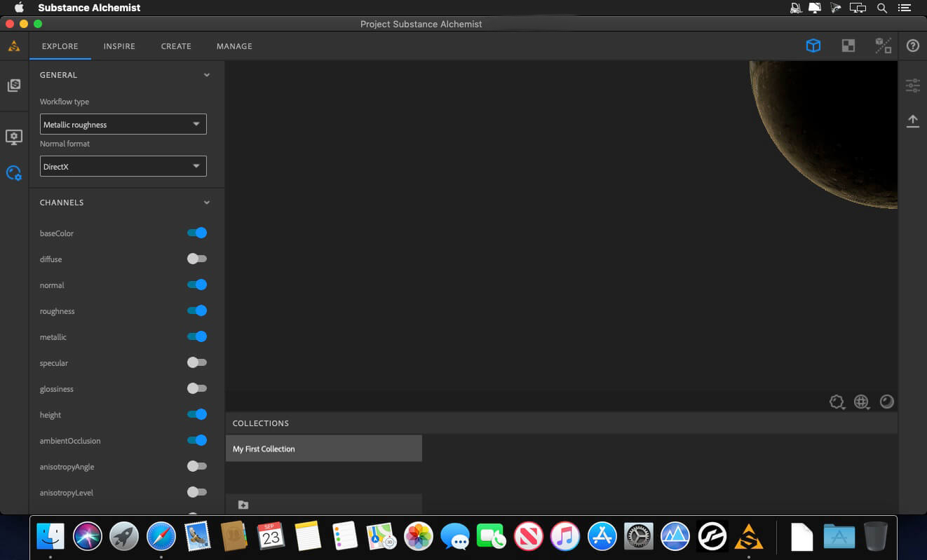Image resolution: width=927 pixels, height=560 pixels.
Task: Activate the split 3D/2D view icon
Action: coord(884,46)
